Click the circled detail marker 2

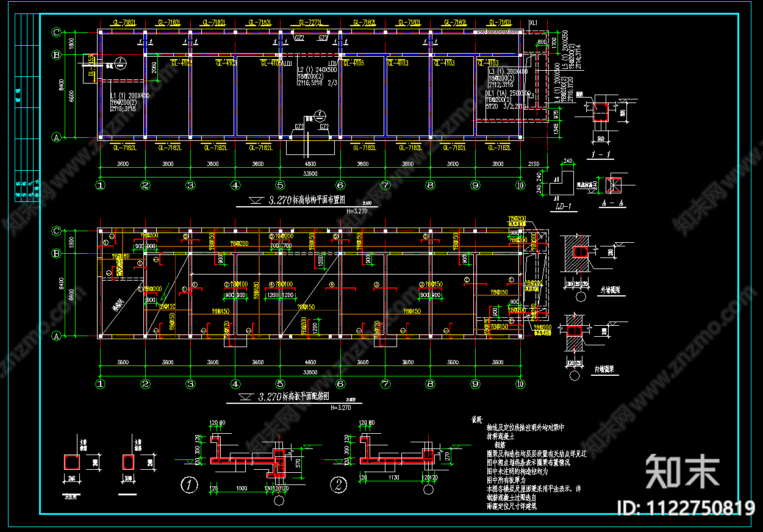pyautogui.click(x=339, y=486)
